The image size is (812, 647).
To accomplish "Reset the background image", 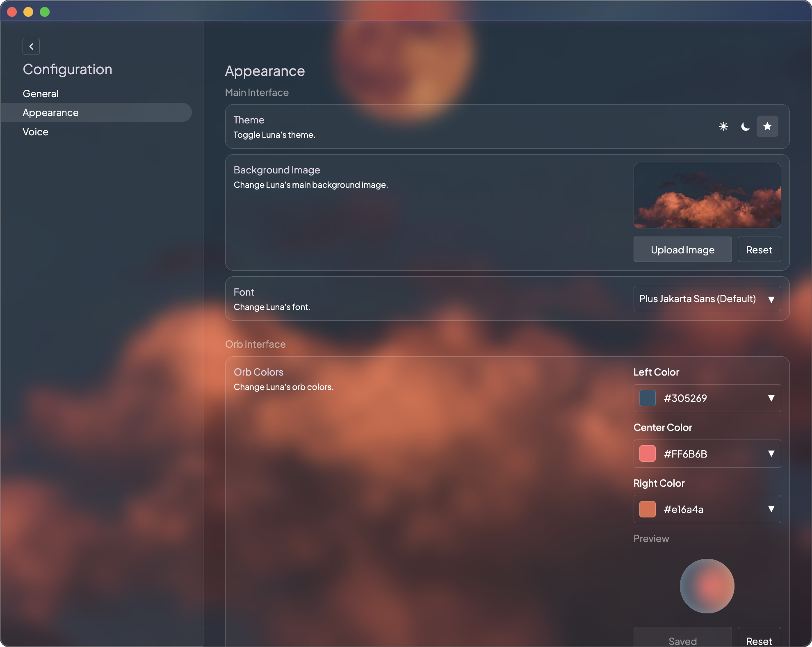I will (759, 249).
